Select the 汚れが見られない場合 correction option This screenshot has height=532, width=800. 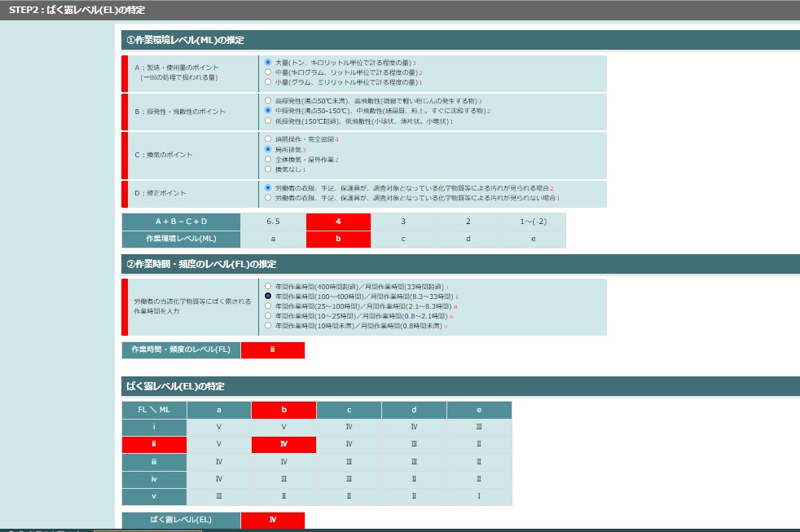point(268,197)
